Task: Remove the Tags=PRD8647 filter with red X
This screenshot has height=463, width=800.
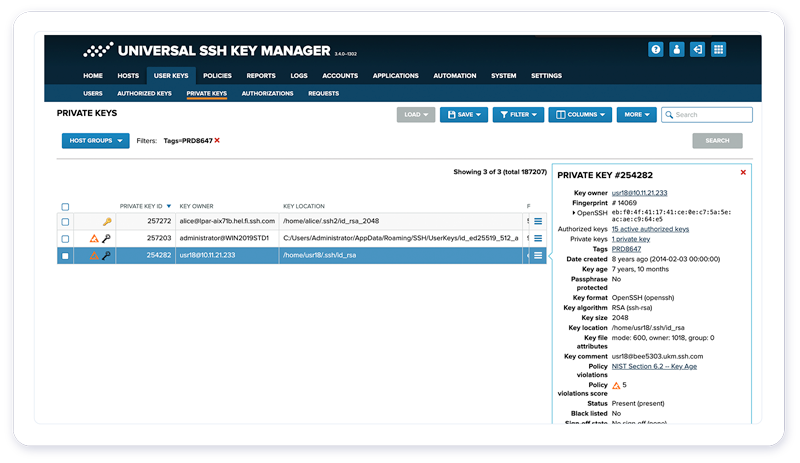Action: pyautogui.click(x=217, y=141)
